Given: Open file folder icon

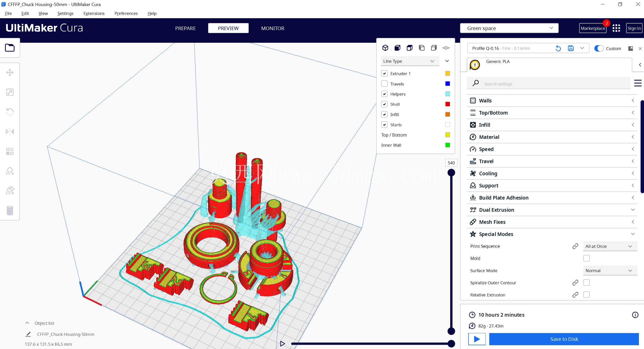Looking at the screenshot, I should click(10, 48).
